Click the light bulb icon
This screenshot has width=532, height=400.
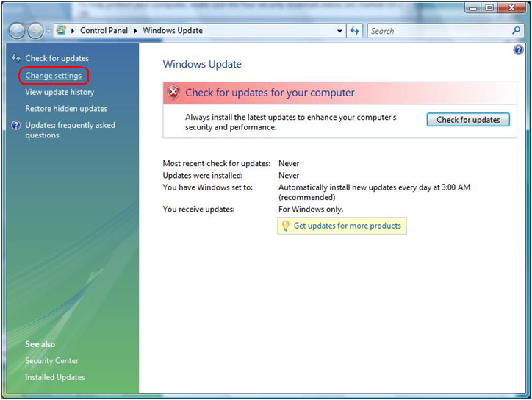[x=285, y=226]
